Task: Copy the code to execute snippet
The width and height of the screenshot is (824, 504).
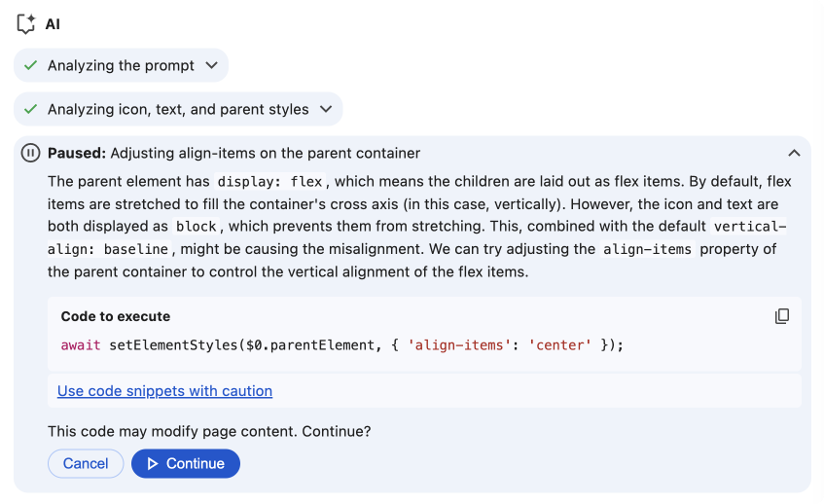Action: coord(781,316)
